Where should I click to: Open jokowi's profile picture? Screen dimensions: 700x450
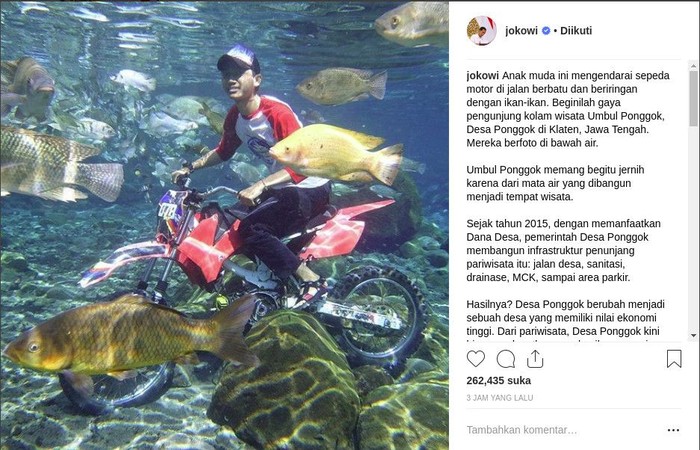pos(481,30)
